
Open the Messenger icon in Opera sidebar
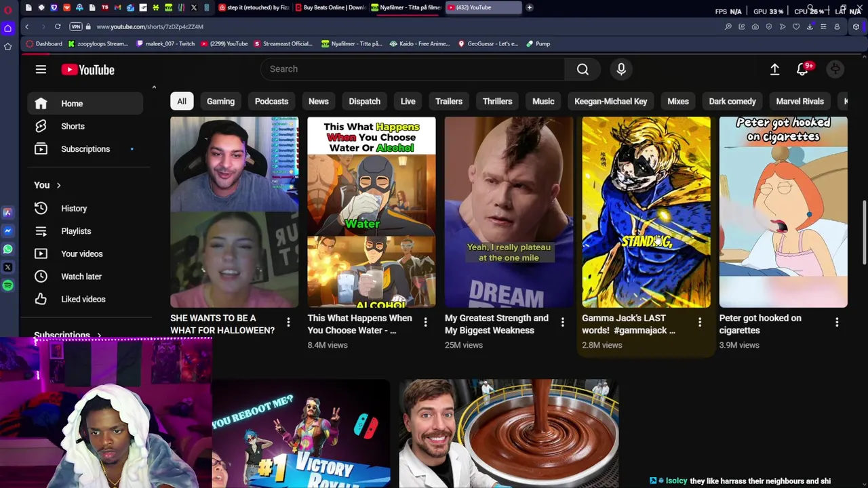tap(7, 230)
